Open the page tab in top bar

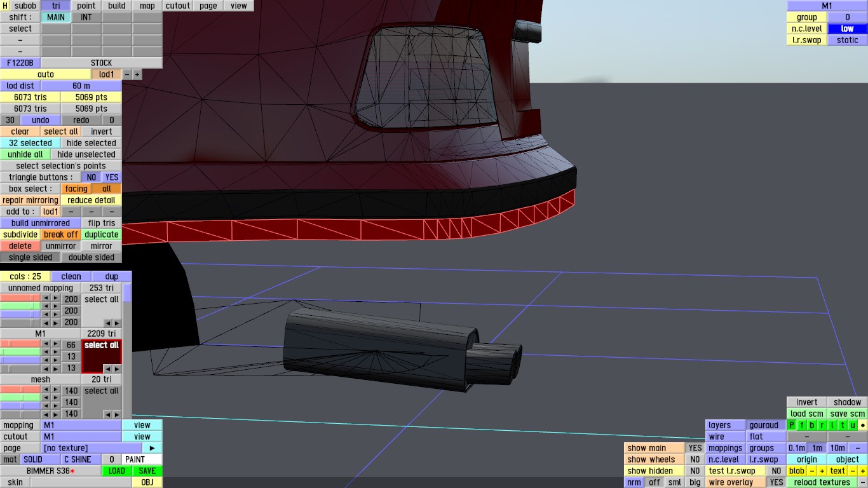(208, 6)
